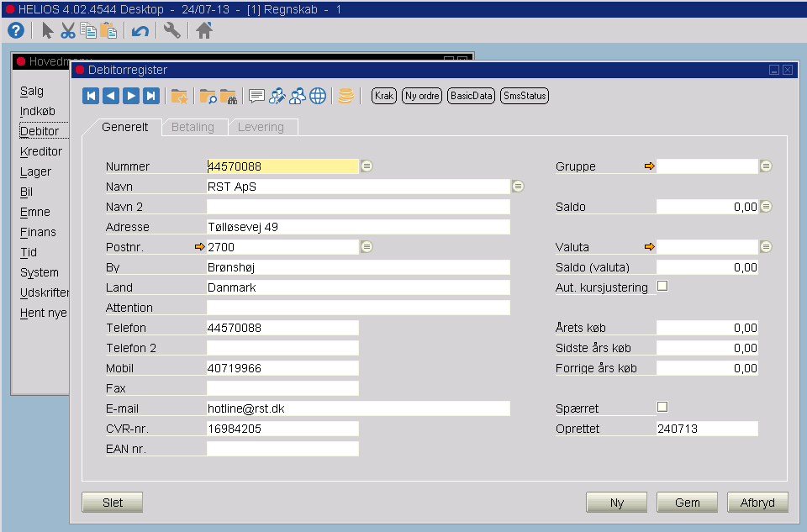Select the pointer arrow tool
The height and width of the screenshot is (532, 807).
(47, 31)
